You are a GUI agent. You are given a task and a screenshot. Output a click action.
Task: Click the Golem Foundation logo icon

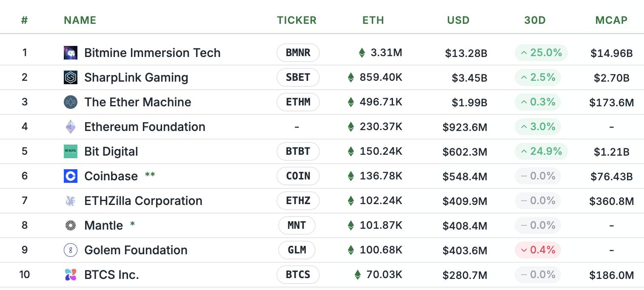coord(71,250)
